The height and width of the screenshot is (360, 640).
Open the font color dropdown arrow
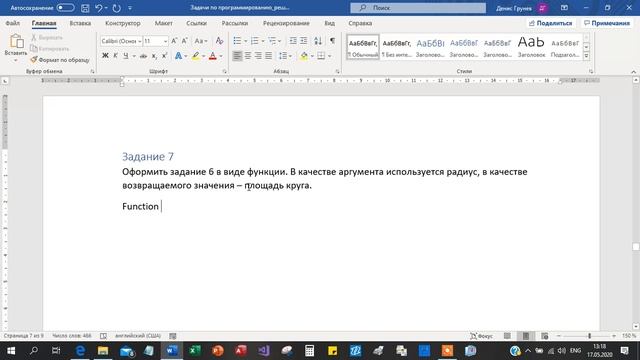[221, 56]
